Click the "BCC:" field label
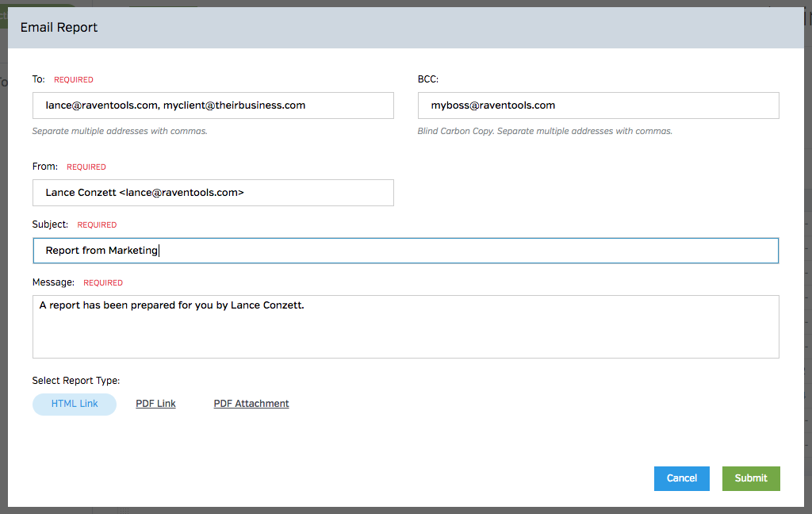812x514 pixels. [428, 79]
